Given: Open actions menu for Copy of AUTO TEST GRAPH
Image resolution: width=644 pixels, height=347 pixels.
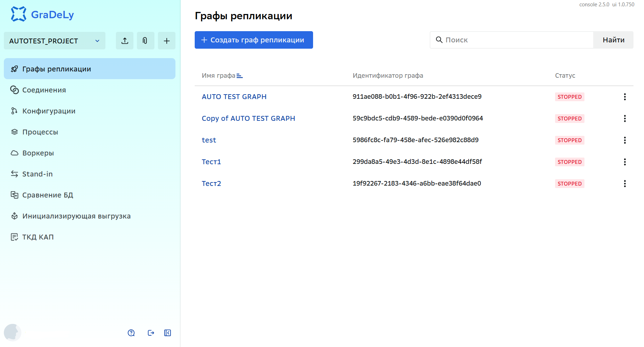Looking at the screenshot, I should tap(625, 118).
